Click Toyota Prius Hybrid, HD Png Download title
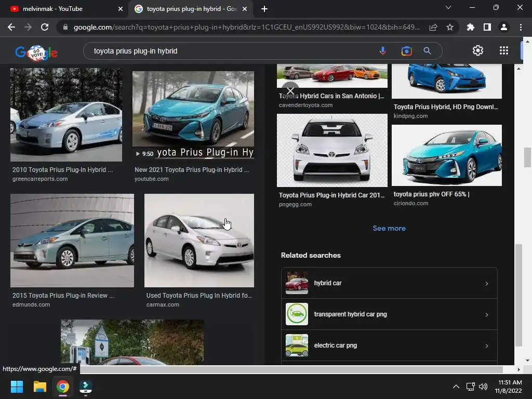This screenshot has height=399, width=532. (446, 107)
